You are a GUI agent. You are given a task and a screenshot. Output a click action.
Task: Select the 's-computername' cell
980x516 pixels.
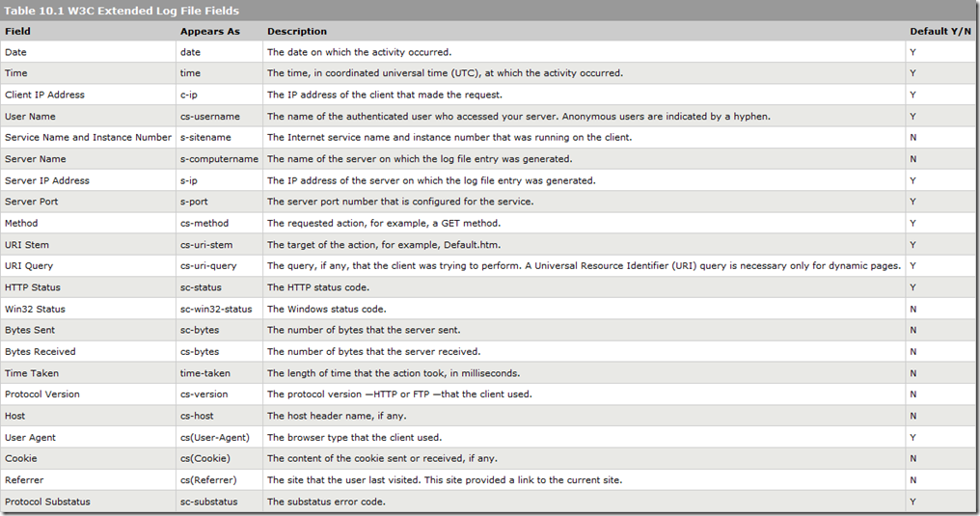click(x=219, y=159)
